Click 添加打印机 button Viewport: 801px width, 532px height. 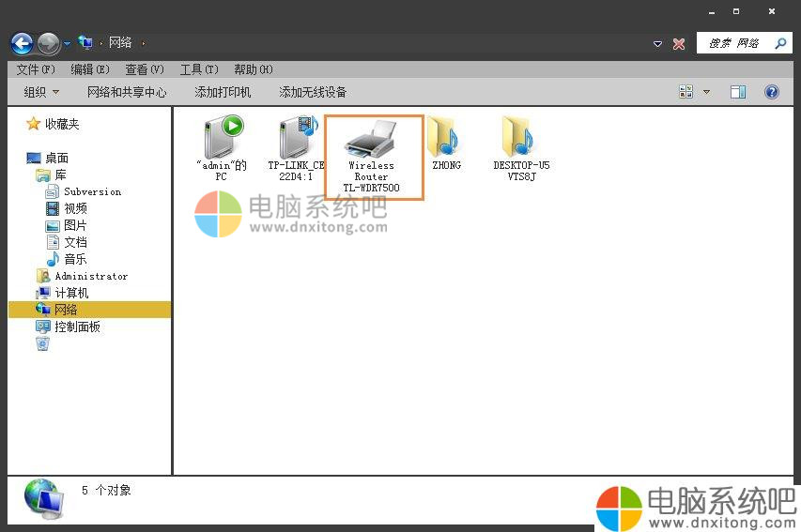223,92
